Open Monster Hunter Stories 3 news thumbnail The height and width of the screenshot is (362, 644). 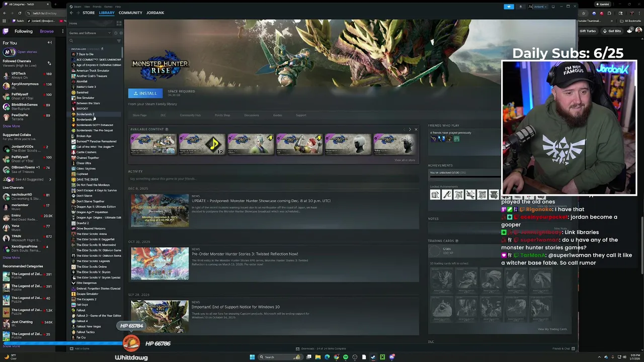pyautogui.click(x=160, y=263)
